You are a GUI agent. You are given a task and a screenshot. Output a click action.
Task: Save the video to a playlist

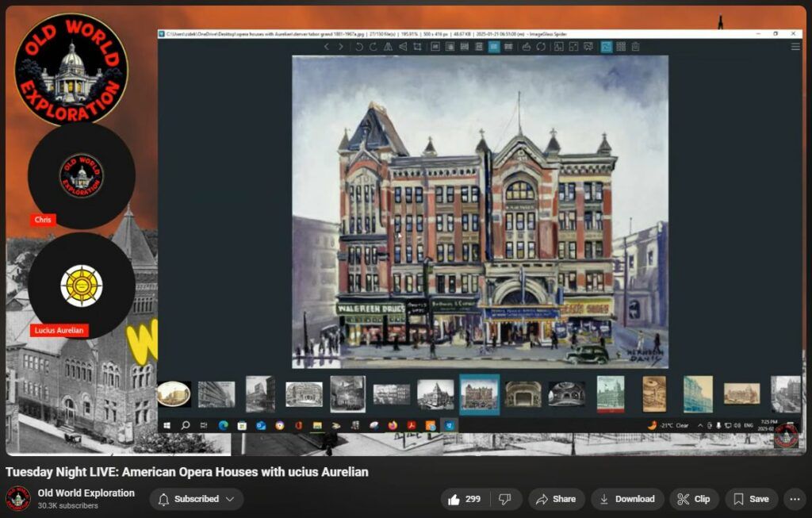pyautogui.click(x=750, y=499)
